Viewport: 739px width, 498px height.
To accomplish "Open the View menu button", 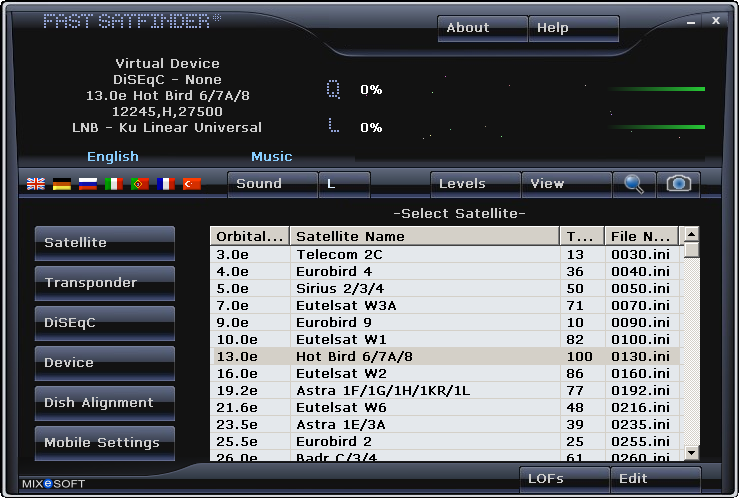I will (567, 184).
